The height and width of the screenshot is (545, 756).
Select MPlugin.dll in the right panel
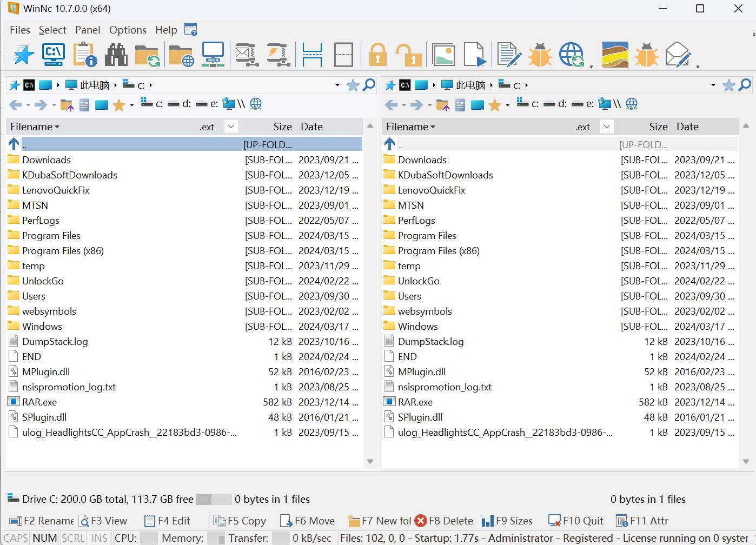click(560, 371)
